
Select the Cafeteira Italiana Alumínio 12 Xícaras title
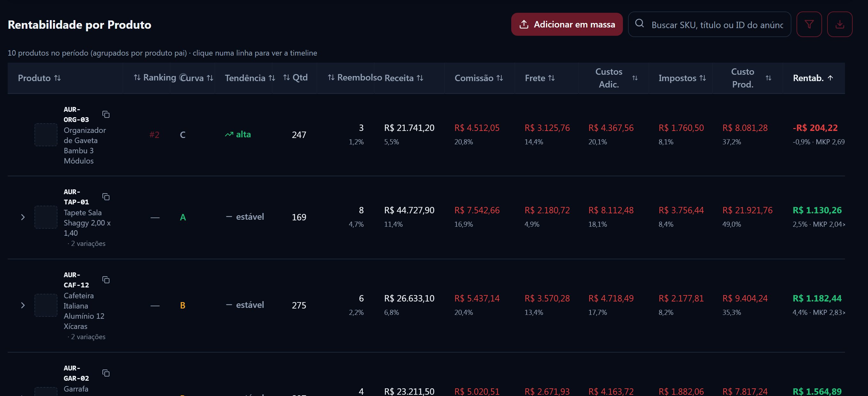pyautogui.click(x=84, y=311)
